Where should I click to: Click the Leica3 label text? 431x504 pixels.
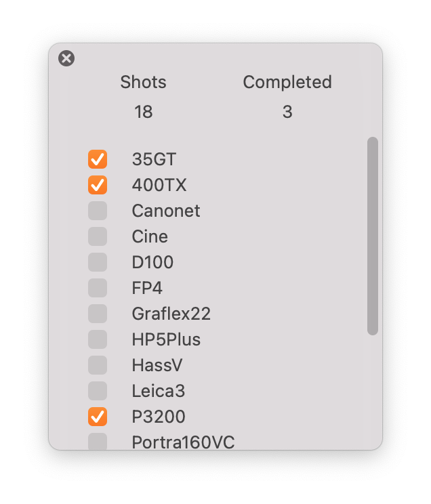[158, 391]
